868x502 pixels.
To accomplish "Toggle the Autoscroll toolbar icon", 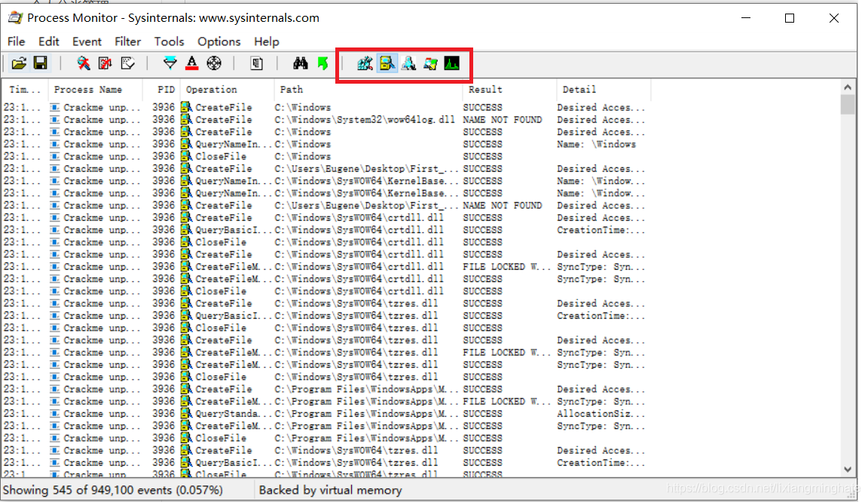I will click(105, 63).
